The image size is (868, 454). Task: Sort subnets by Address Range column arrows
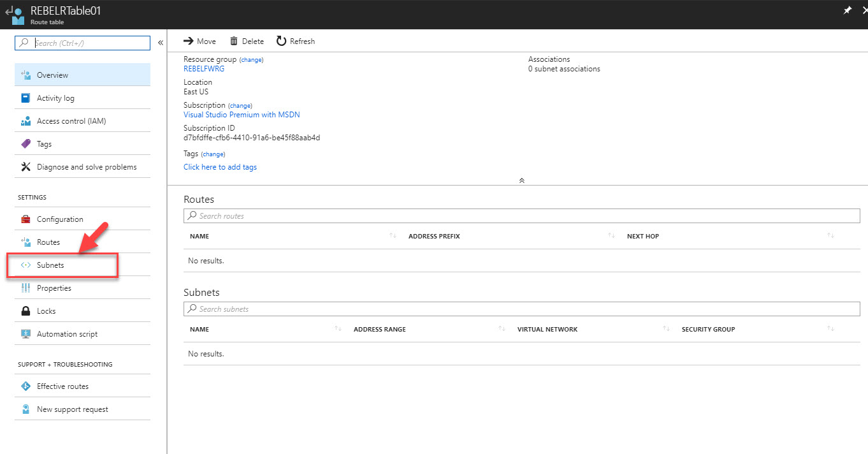tap(502, 330)
